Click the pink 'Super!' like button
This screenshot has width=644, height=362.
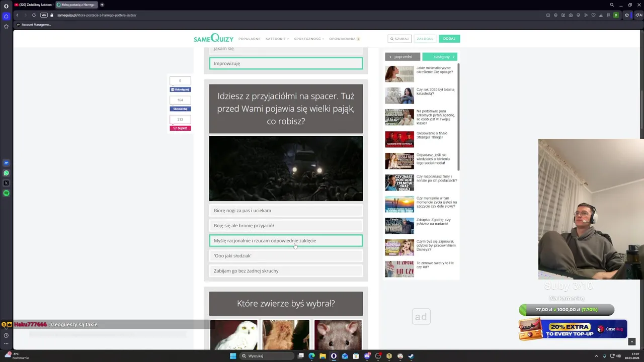(x=180, y=128)
